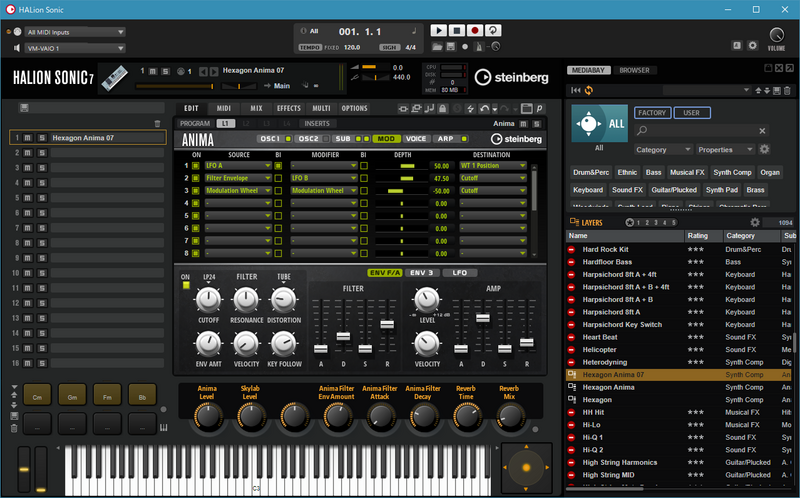This screenshot has height=498, width=800.
Task: Open the LFO A source dropdown
Action: pos(238,166)
